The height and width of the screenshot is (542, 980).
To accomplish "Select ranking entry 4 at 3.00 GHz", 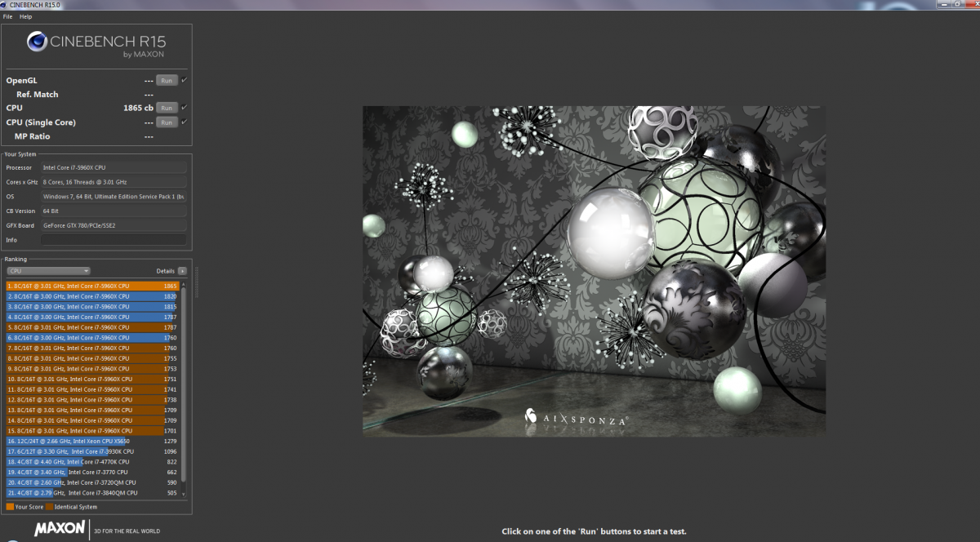I will (x=92, y=317).
